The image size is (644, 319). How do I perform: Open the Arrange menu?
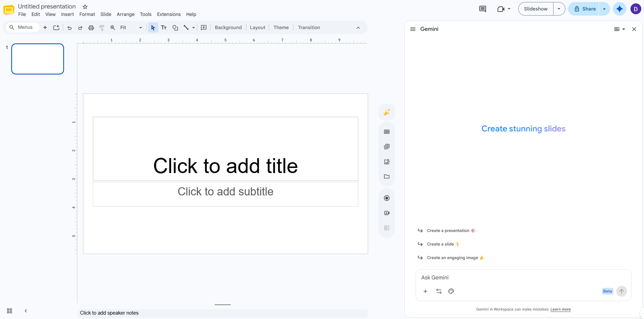[125, 14]
